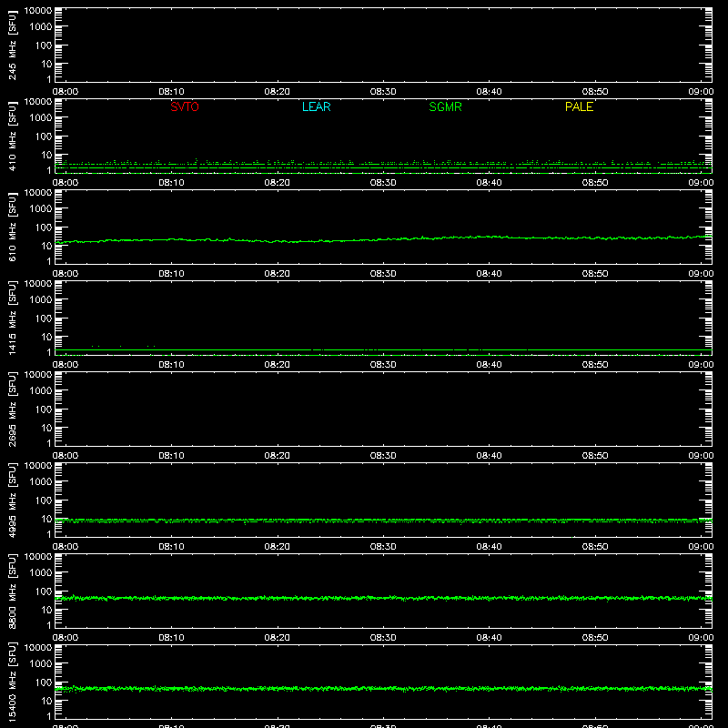Click the 08:40 label under 2695 MHz plot
Viewport: 728px width, 728px height.
(x=489, y=456)
